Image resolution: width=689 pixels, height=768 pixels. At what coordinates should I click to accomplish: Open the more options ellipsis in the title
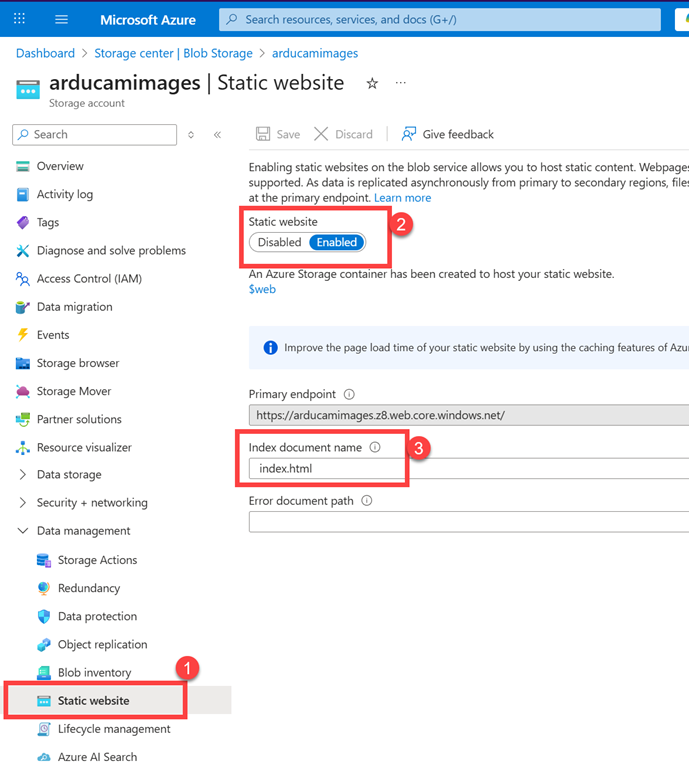coord(401,84)
